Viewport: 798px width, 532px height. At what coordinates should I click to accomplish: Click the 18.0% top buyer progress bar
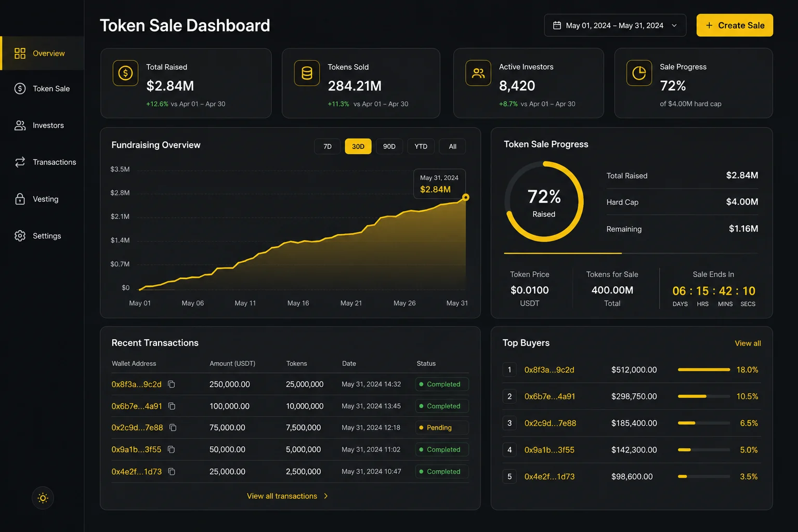[x=704, y=370]
